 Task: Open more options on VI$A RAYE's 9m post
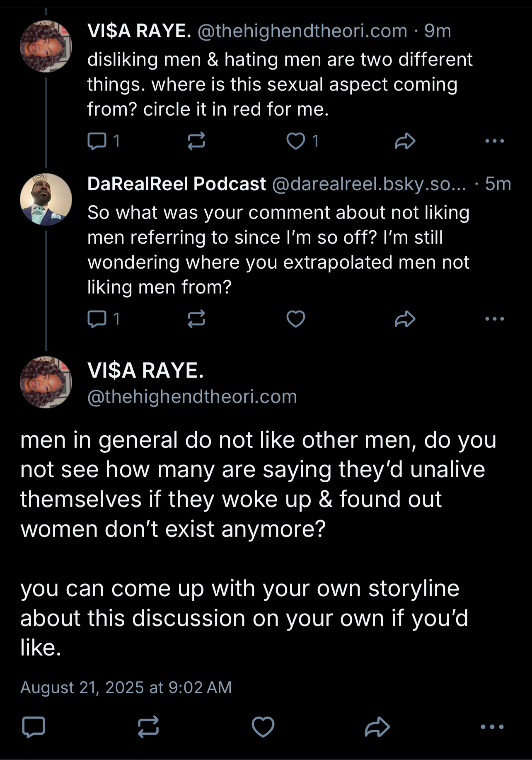click(x=494, y=141)
